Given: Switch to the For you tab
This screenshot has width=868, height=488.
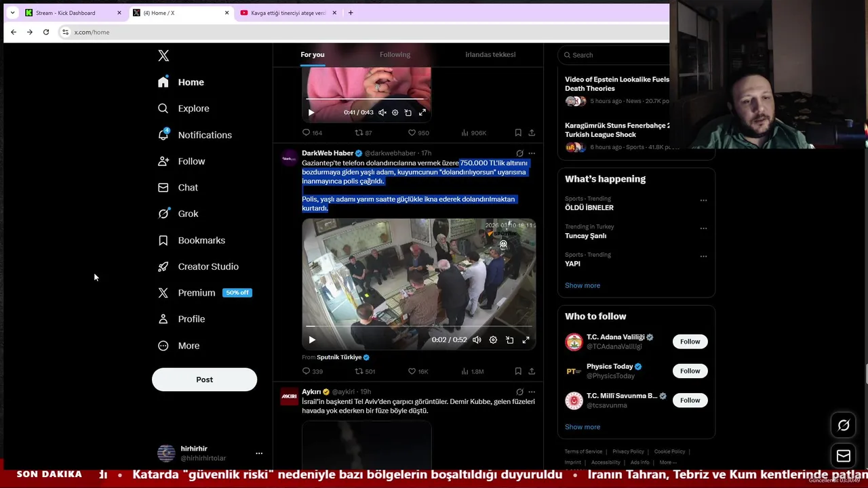Looking at the screenshot, I should 313,54.
